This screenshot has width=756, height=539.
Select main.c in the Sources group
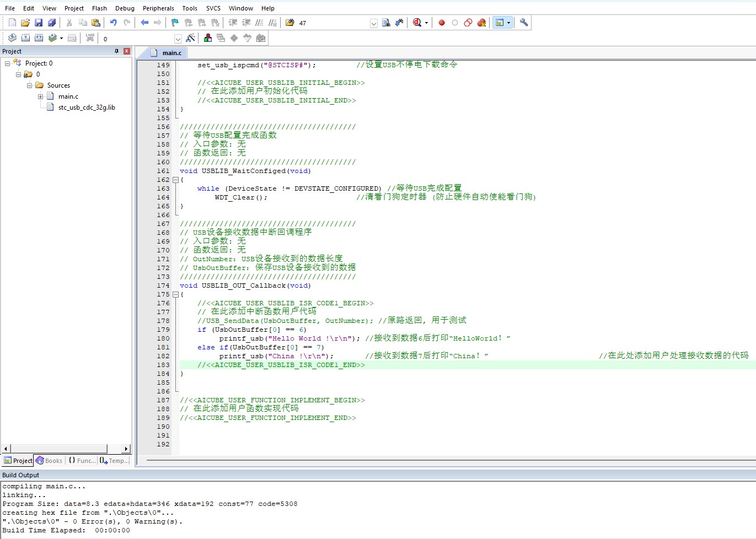pyautogui.click(x=68, y=96)
